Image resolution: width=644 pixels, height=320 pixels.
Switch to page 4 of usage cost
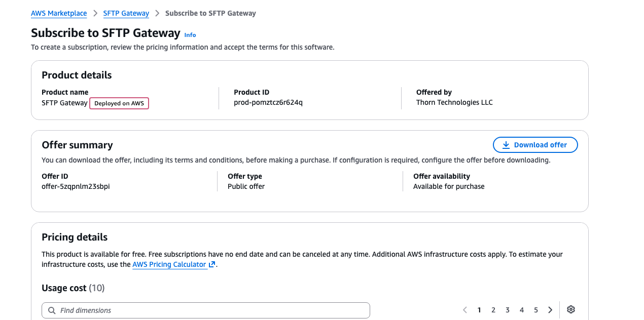[x=522, y=310]
